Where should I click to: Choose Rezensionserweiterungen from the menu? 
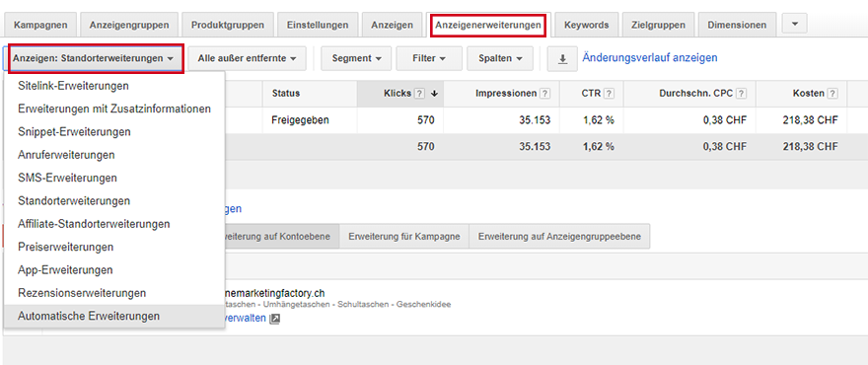(114, 292)
